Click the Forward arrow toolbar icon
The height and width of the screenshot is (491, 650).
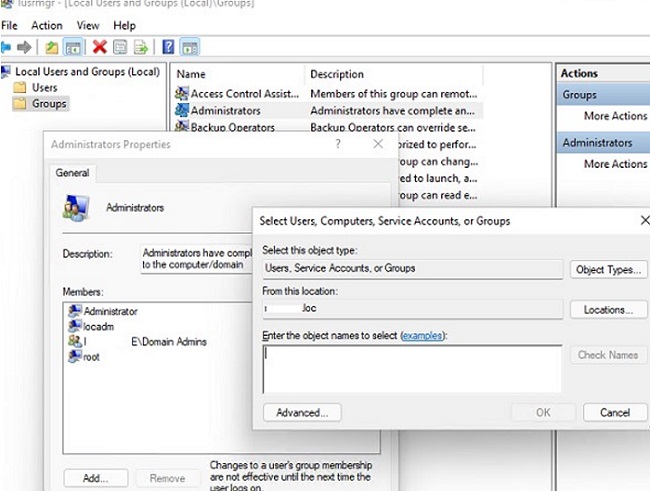pyautogui.click(x=25, y=47)
